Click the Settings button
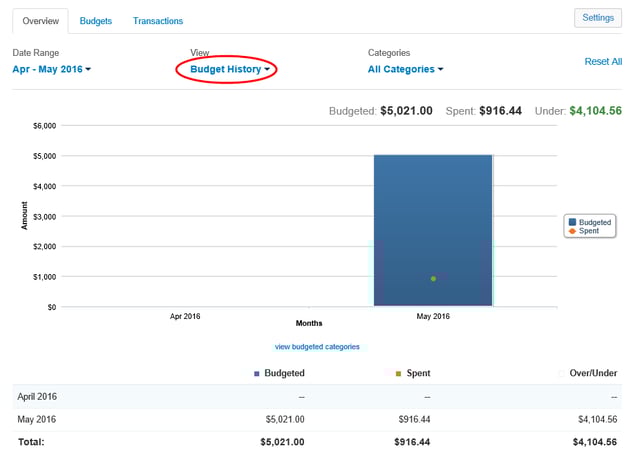640x466 pixels. point(598,18)
